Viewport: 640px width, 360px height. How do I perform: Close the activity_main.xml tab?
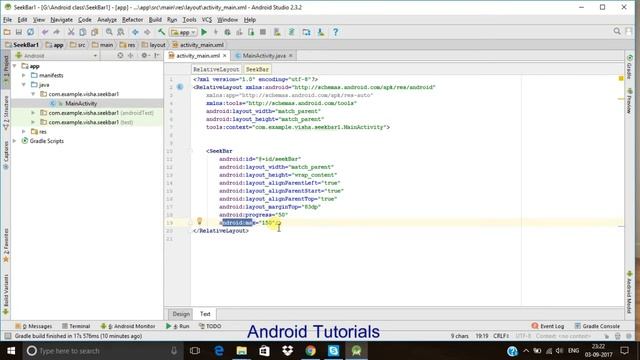[224, 56]
